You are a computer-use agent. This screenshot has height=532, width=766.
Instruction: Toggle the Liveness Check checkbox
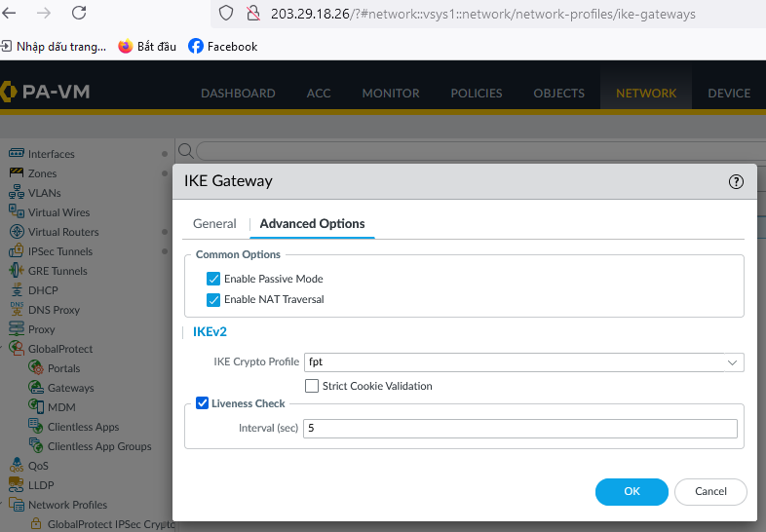(203, 403)
